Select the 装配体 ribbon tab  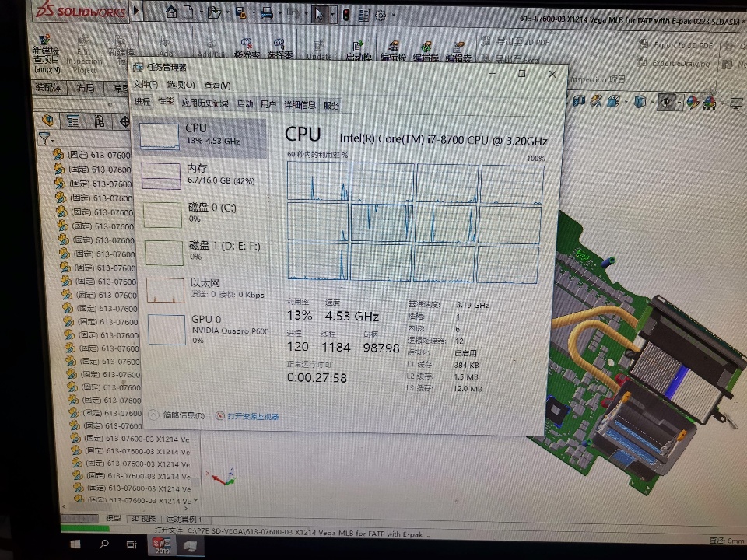48,87
